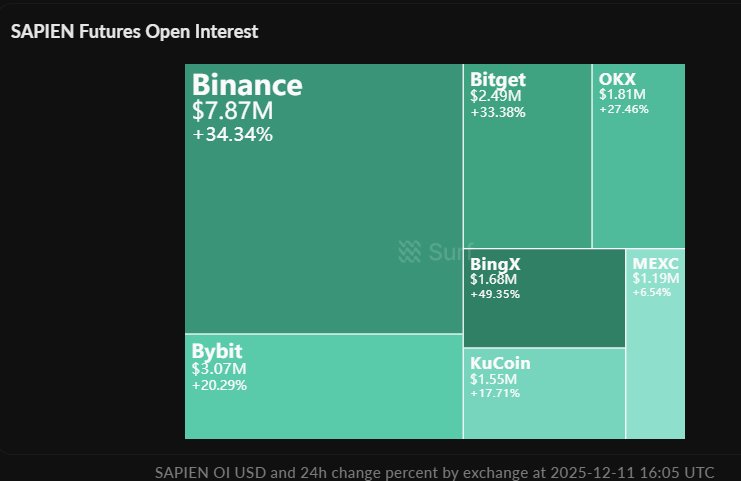This screenshot has height=481, width=741.
Task: Select the MEXC tile label
Action: point(655,264)
